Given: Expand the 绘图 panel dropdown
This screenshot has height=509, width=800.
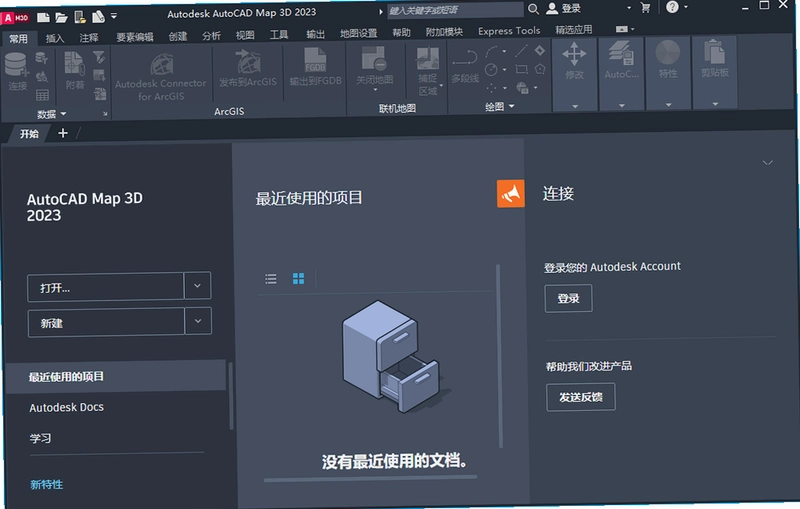Looking at the screenshot, I should click(x=512, y=106).
